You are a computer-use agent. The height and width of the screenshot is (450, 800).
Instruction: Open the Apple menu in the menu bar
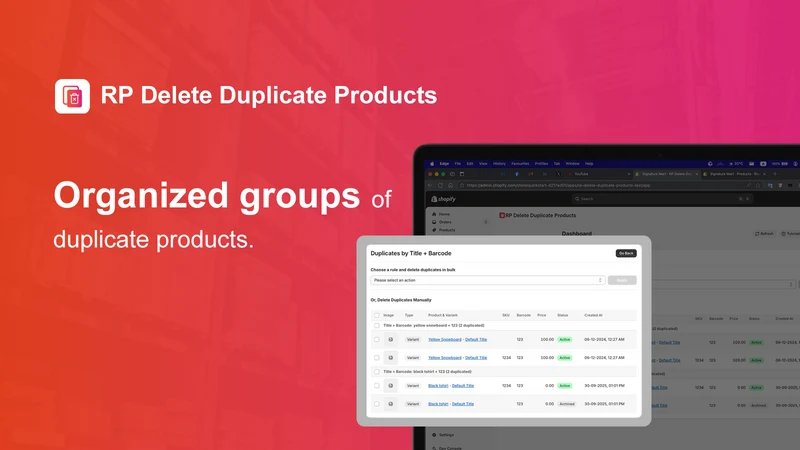click(x=432, y=164)
